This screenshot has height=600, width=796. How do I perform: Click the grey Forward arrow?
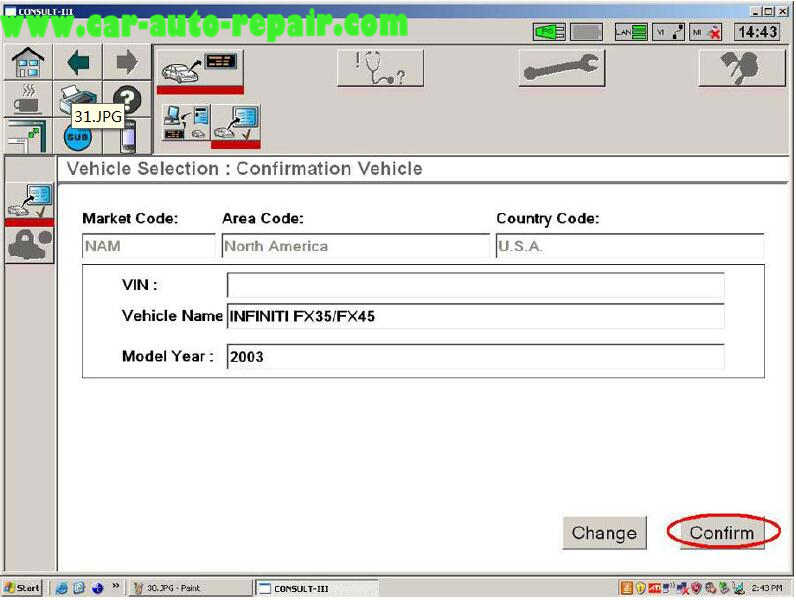(x=127, y=62)
